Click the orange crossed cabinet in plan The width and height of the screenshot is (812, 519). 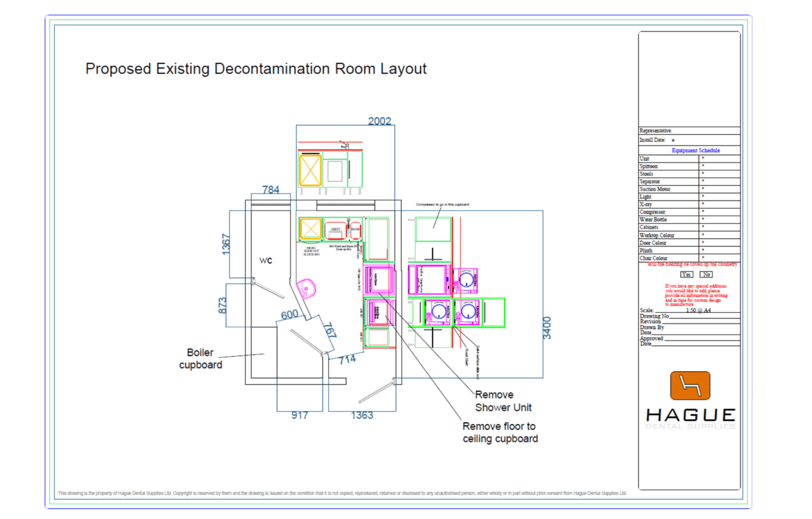pos(310,229)
